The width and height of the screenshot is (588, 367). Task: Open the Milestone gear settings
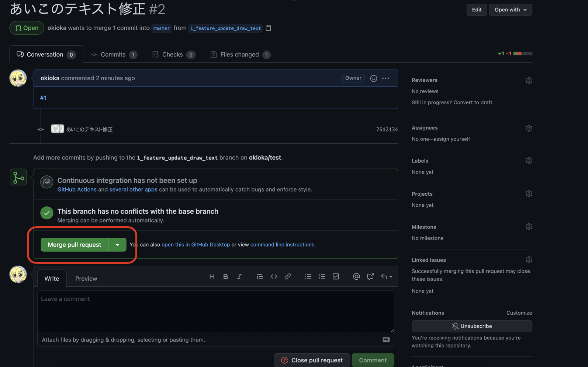click(x=529, y=227)
